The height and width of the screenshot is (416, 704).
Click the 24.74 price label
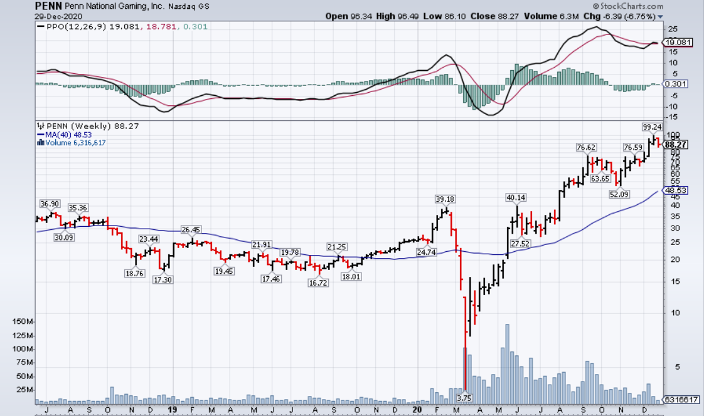pos(426,252)
